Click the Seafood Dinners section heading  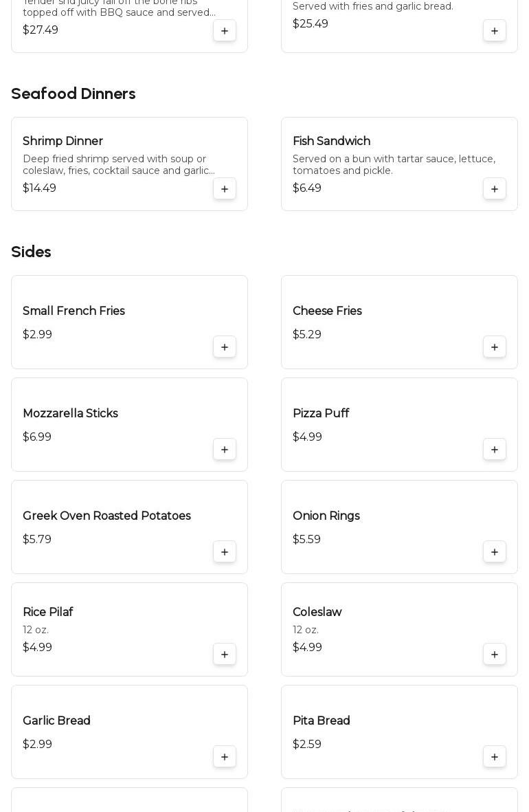point(73,94)
